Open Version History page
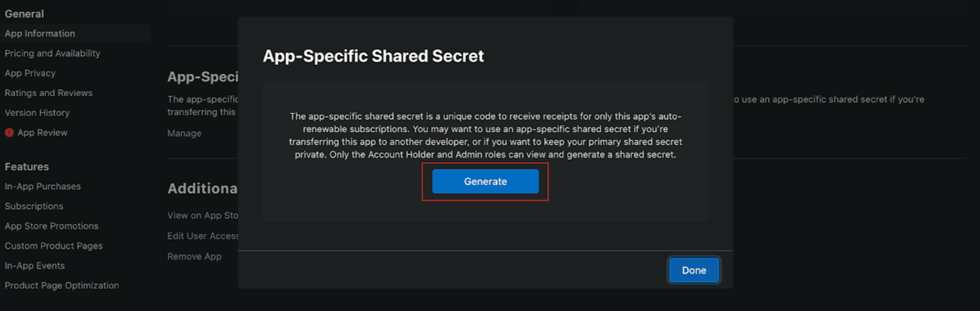Viewport: 980px width, 311px height. tap(37, 113)
